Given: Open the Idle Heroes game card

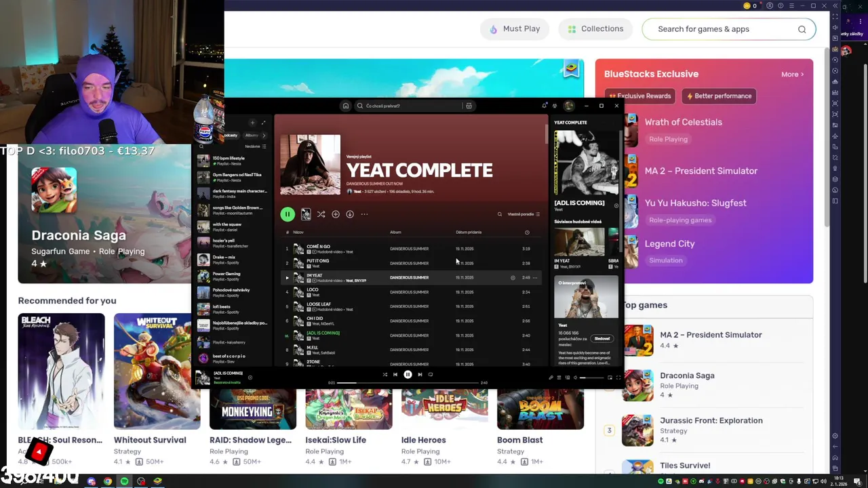Looking at the screenshot, I should point(444,427).
